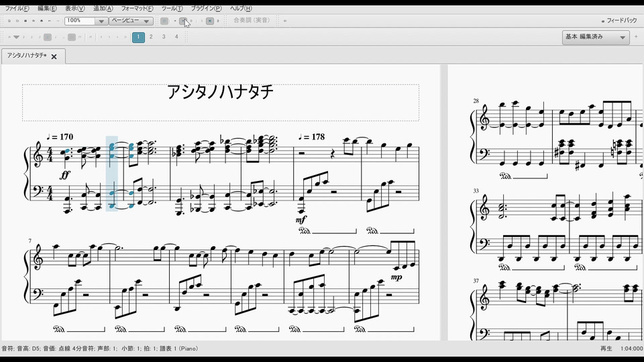Open the 追加(A) menu
Viewport: 644px width, 362px height.
click(103, 9)
